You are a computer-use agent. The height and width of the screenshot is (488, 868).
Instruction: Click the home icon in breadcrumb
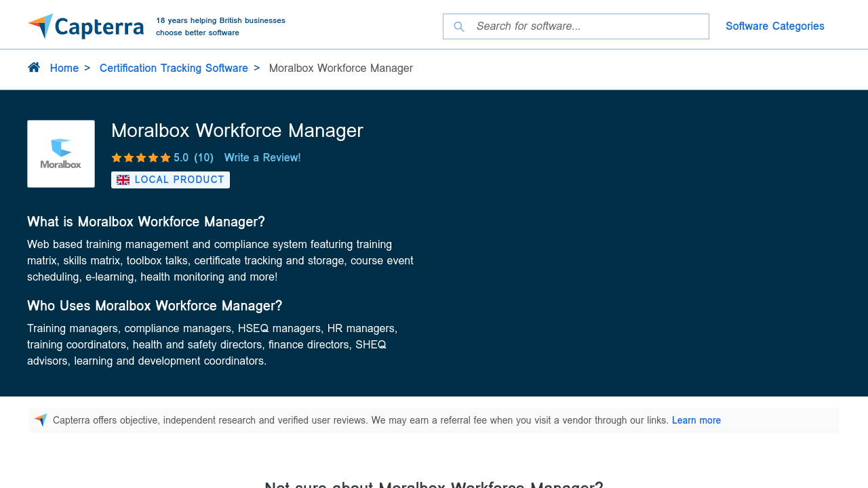pyautogui.click(x=34, y=67)
